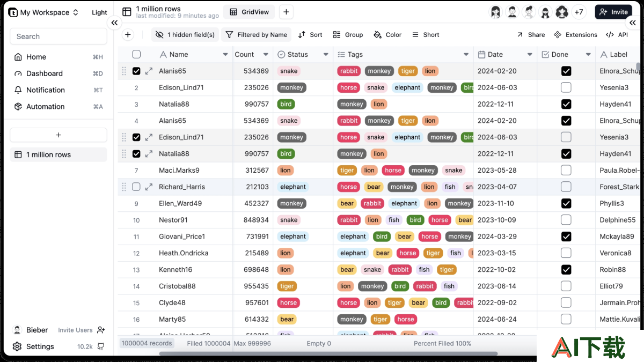Open the GitHub icon beside Settings
The height and width of the screenshot is (362, 644).
100,346
